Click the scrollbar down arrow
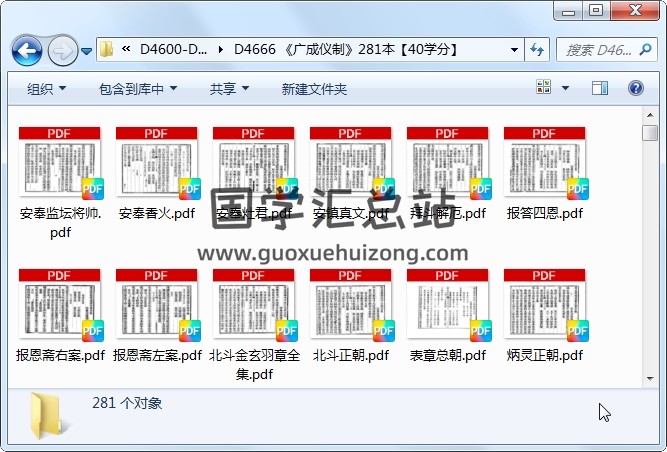Screen dimensions: 667x452 (650, 378)
